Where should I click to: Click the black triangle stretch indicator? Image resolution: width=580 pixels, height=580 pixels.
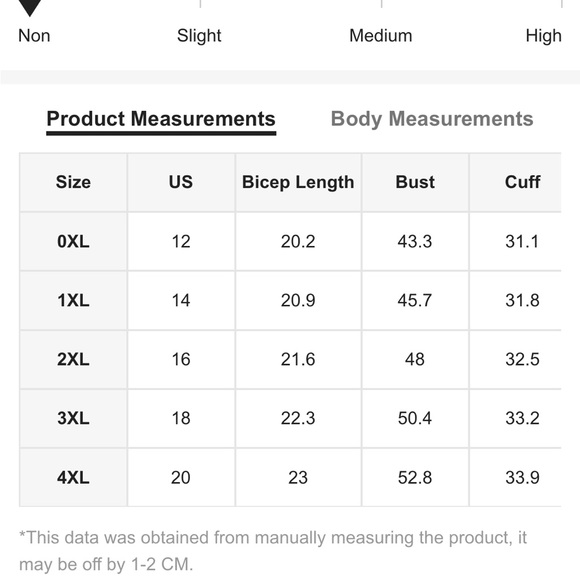30,7
